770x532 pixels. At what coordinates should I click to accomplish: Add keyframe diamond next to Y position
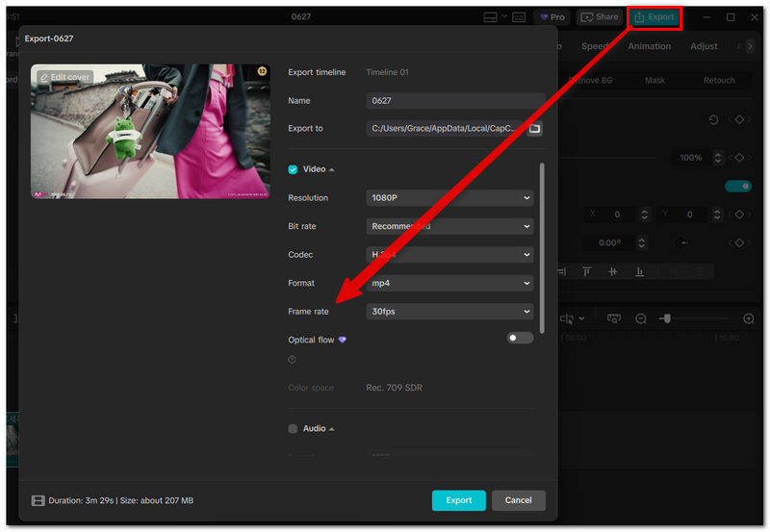739,215
